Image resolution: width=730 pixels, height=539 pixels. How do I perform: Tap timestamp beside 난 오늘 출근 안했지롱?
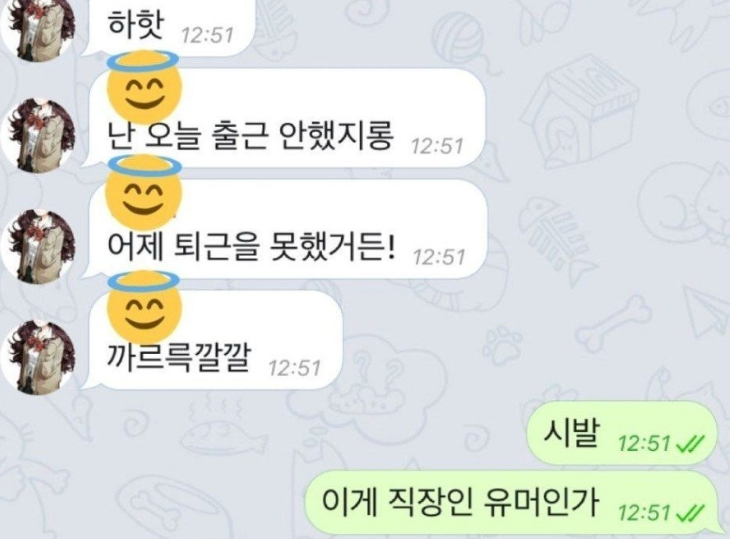pyautogui.click(x=437, y=146)
